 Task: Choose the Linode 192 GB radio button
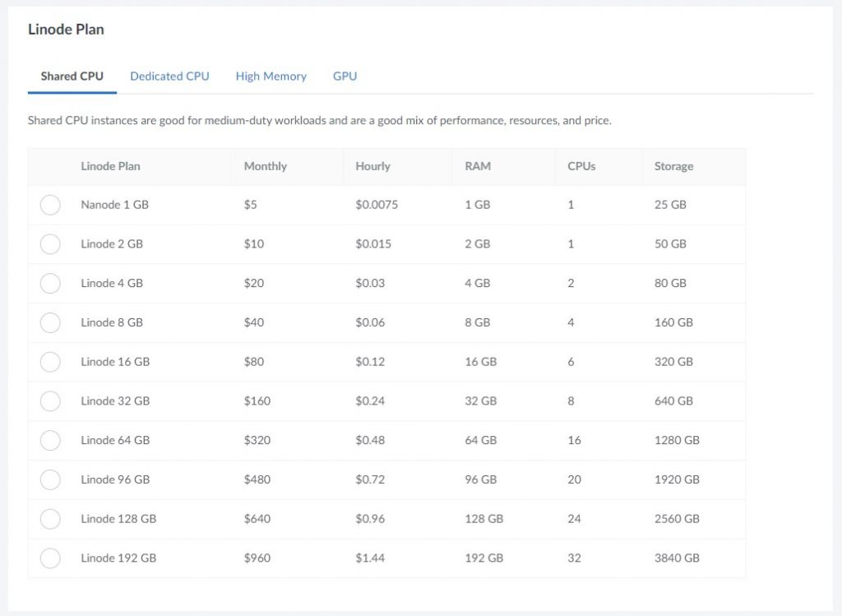coord(50,558)
